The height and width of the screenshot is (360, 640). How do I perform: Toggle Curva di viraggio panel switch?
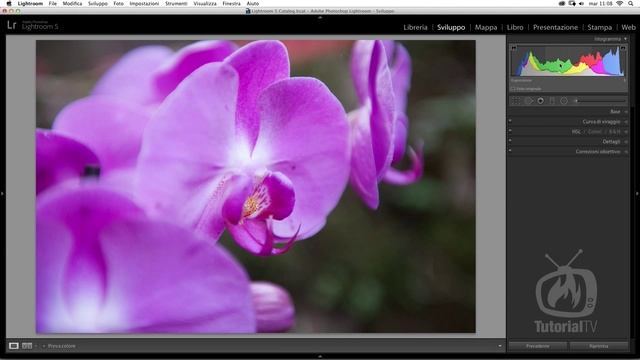click(x=510, y=120)
